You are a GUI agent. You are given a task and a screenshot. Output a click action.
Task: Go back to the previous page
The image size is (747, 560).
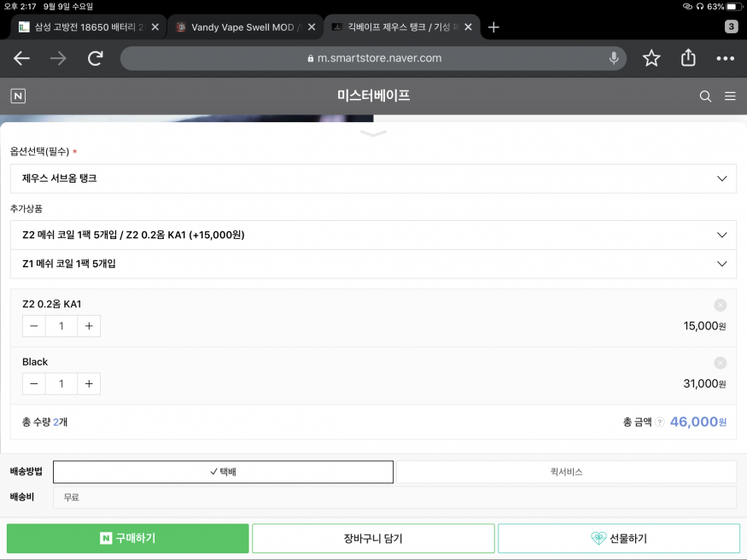coord(21,58)
